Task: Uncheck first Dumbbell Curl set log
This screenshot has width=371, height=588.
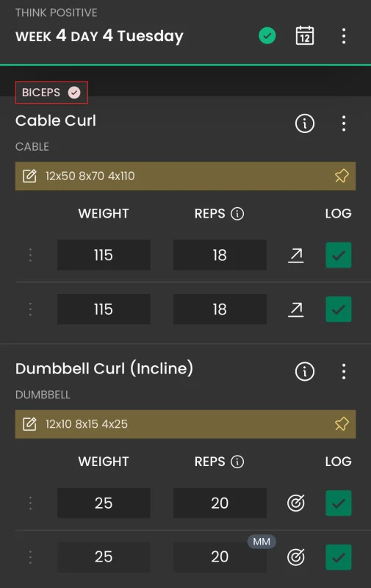Action: [339, 503]
